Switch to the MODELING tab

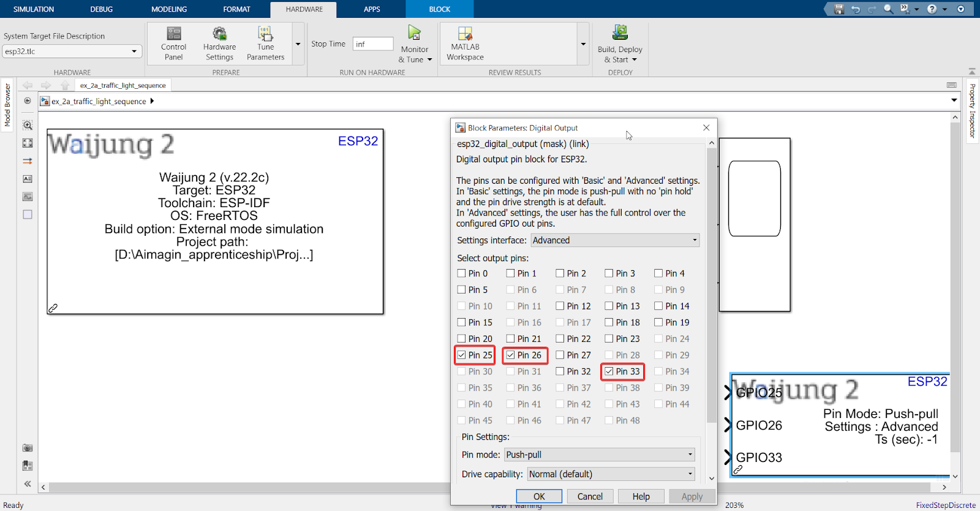coord(169,9)
